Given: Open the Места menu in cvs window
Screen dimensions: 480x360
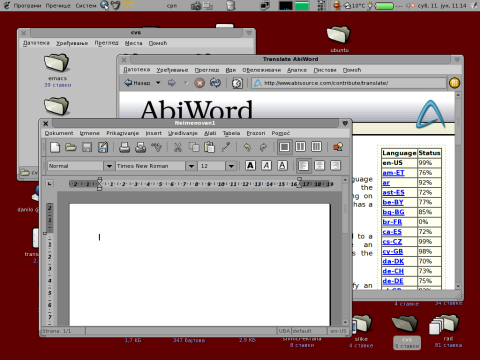Looking at the screenshot, I should pos(133,43).
